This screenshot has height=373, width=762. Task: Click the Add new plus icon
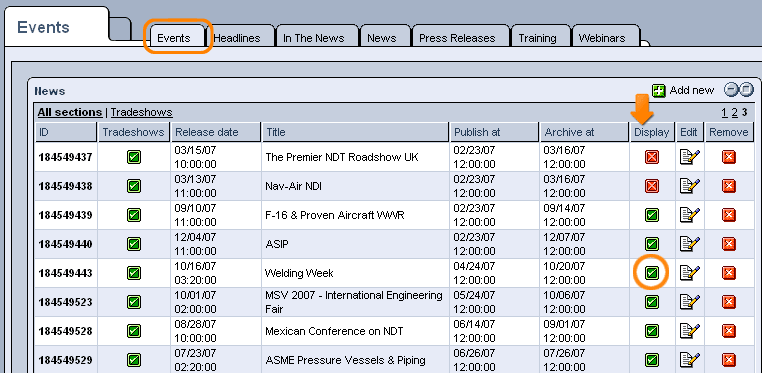pyautogui.click(x=658, y=90)
